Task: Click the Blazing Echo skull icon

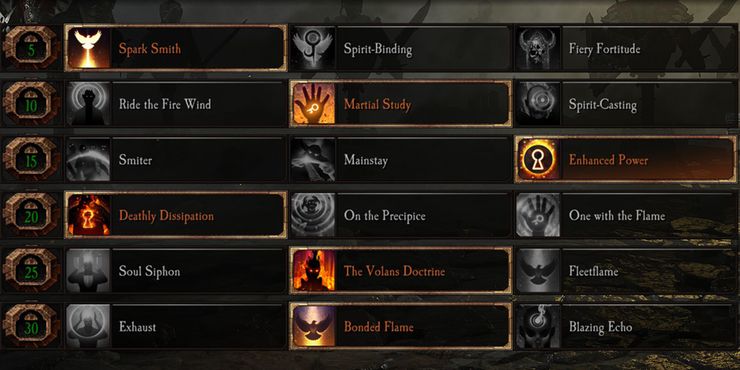Action: coord(538,327)
